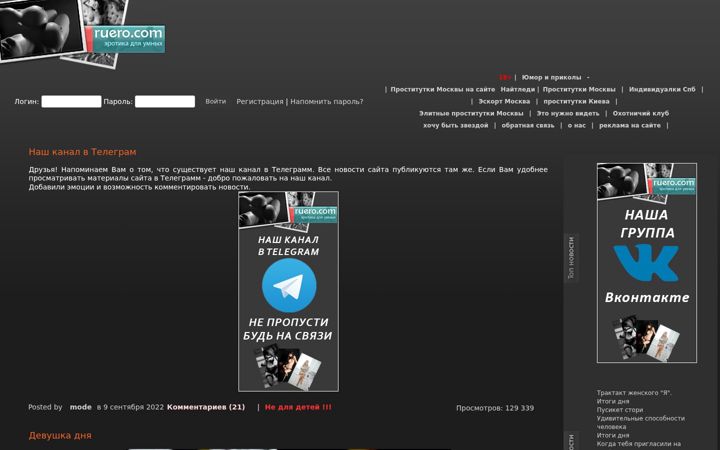Open Эскорт Москва menu link
Viewport: 720px width, 450px height.
tap(504, 101)
